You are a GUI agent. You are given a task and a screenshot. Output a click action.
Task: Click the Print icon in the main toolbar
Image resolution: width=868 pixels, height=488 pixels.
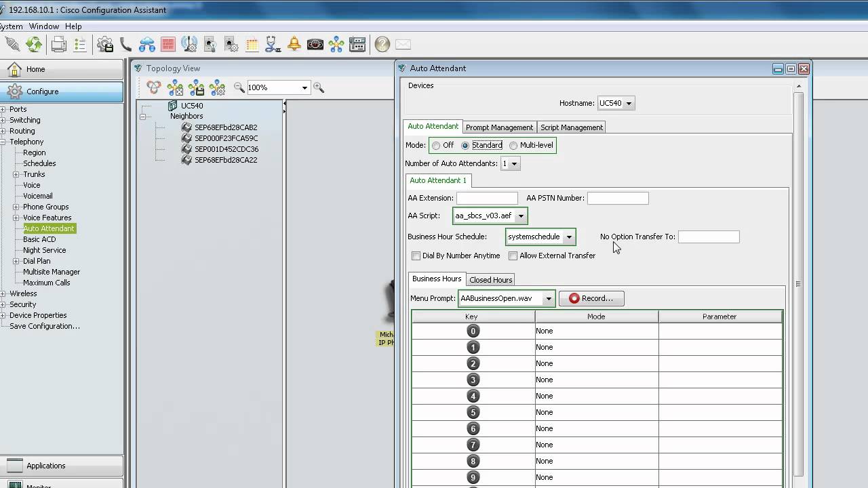pos(59,45)
